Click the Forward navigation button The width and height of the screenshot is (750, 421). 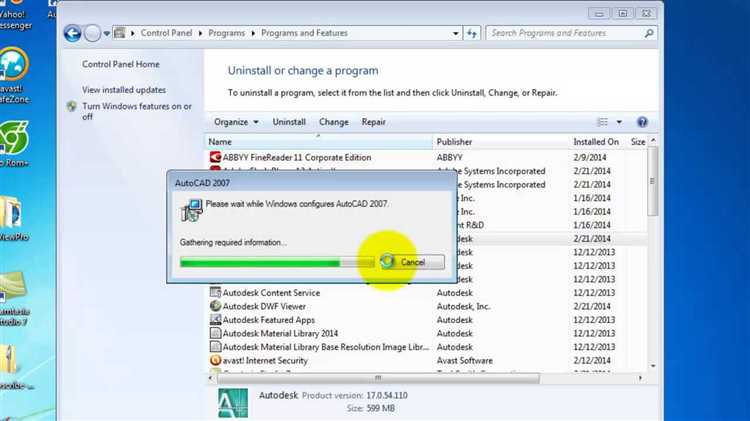(92, 33)
